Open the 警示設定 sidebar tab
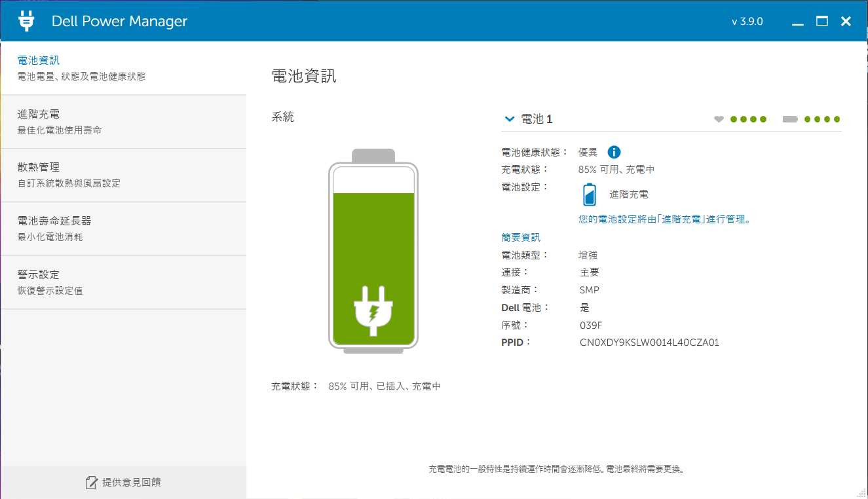Image resolution: width=868 pixels, height=499 pixels. coord(123,282)
